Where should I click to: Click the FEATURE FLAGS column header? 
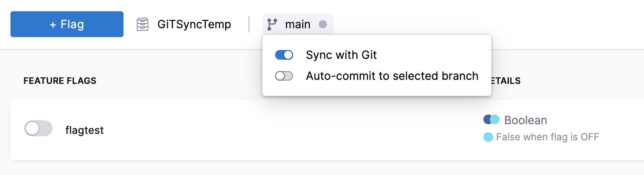tap(60, 81)
